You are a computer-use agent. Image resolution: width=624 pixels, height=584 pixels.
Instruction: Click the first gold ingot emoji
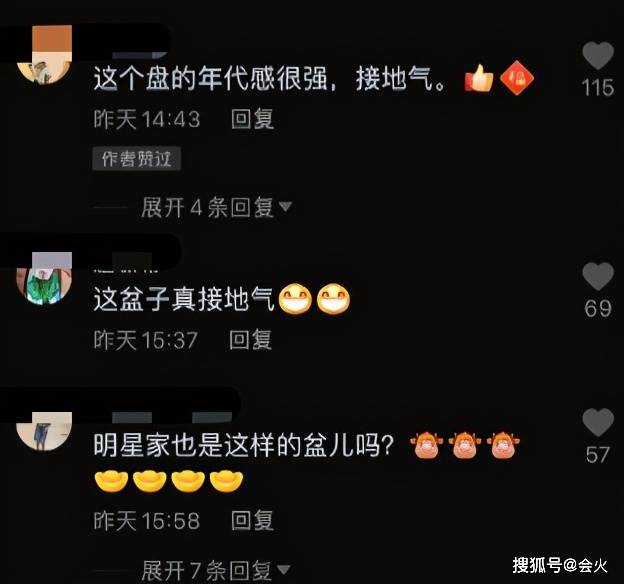click(x=111, y=481)
